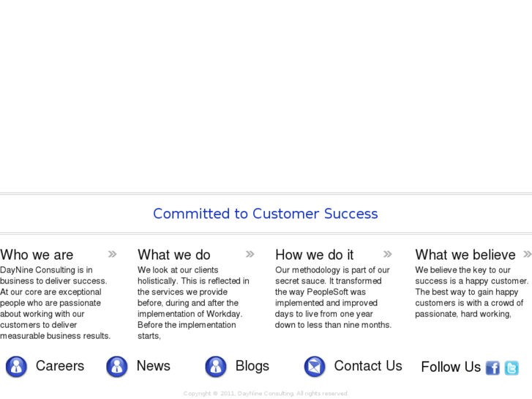Open the Careers link
This screenshot has width=532, height=399.
(60, 366)
